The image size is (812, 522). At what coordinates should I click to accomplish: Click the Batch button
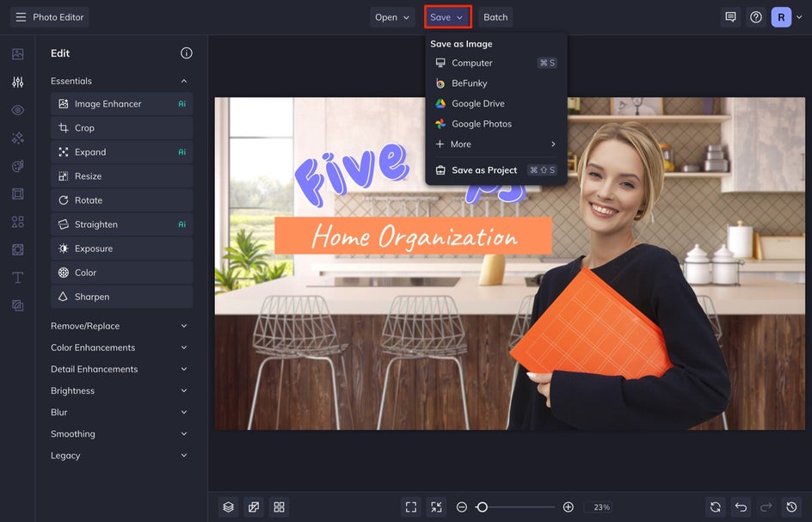tap(495, 17)
